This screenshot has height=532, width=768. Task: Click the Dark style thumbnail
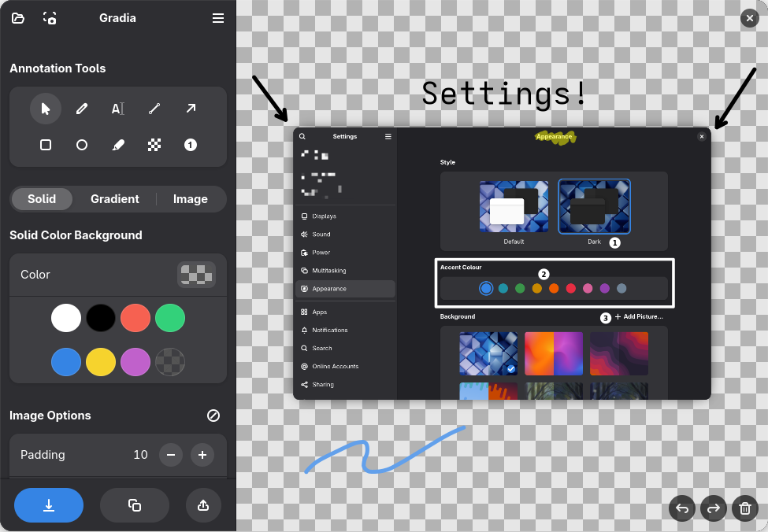pos(594,206)
